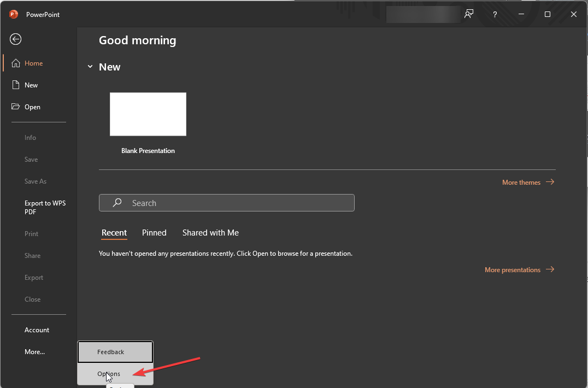This screenshot has height=388, width=588.
Task: Collapse the New section chevron
Action: 90,67
